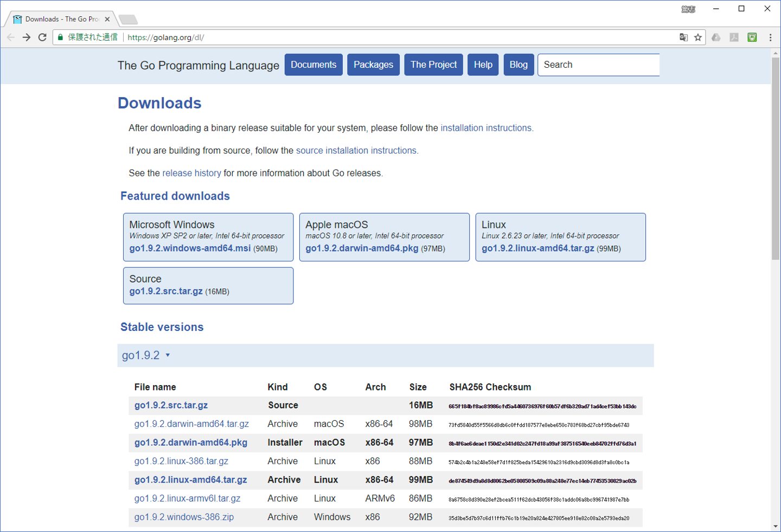781x532 pixels.
Task: Go forward in browser history
Action: pos(26,37)
